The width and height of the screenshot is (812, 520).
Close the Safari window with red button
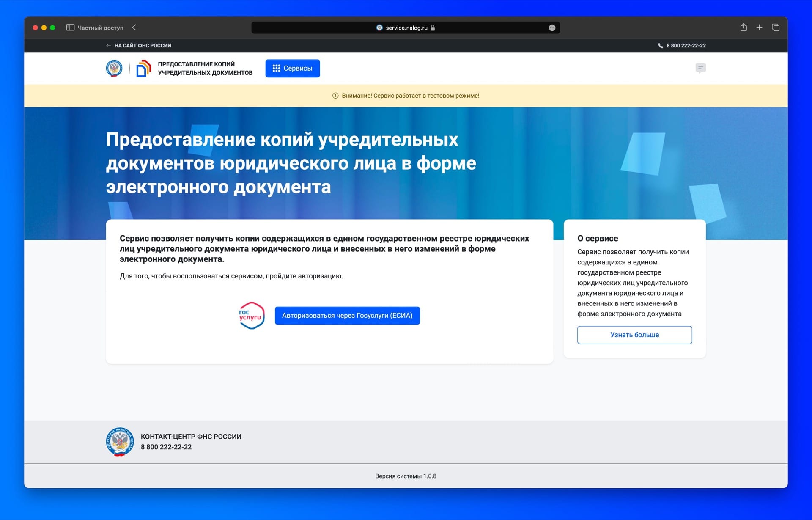click(x=35, y=28)
